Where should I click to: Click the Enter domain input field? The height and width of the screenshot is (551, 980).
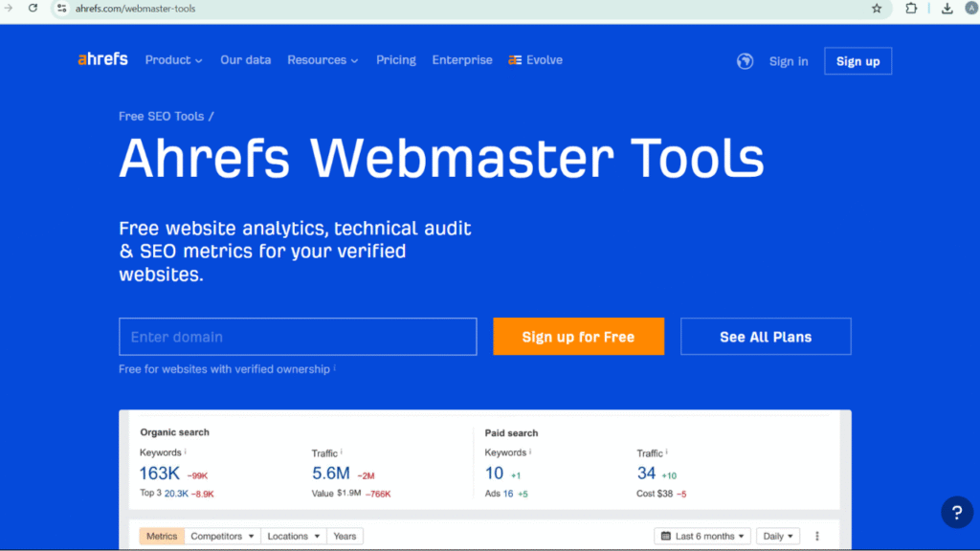pos(297,336)
